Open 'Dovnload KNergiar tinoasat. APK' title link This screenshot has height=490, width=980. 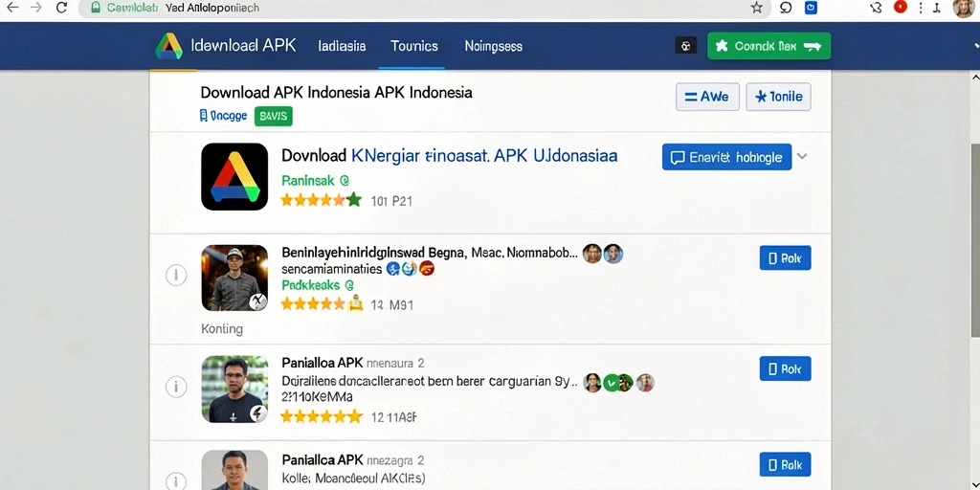pyautogui.click(x=450, y=156)
